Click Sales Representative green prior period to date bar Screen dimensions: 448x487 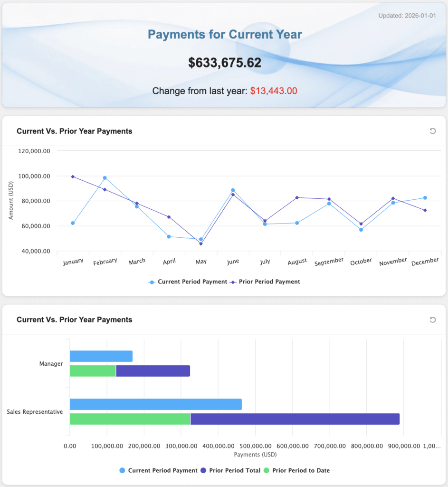(x=130, y=419)
